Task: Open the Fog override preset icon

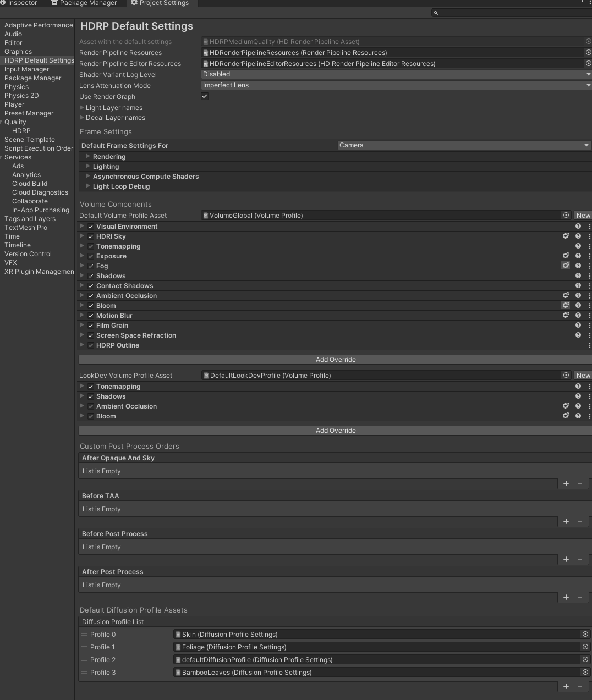Action: point(566,266)
